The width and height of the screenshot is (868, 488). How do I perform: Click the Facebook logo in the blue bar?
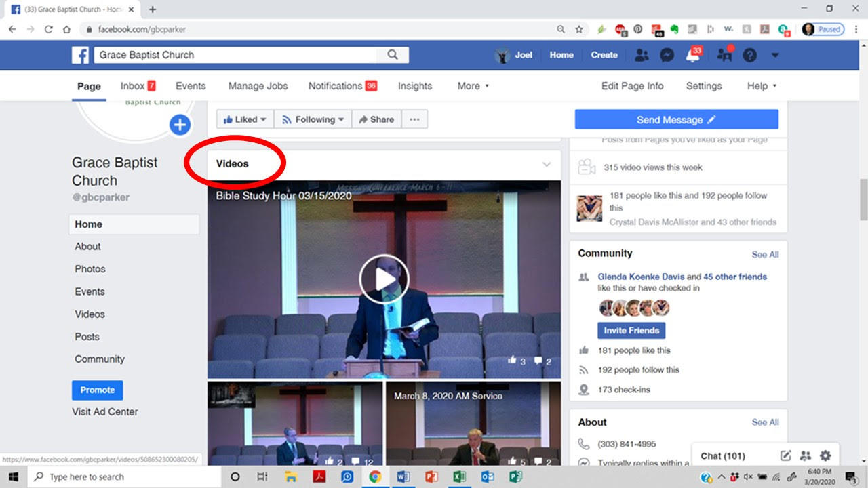pyautogui.click(x=80, y=55)
